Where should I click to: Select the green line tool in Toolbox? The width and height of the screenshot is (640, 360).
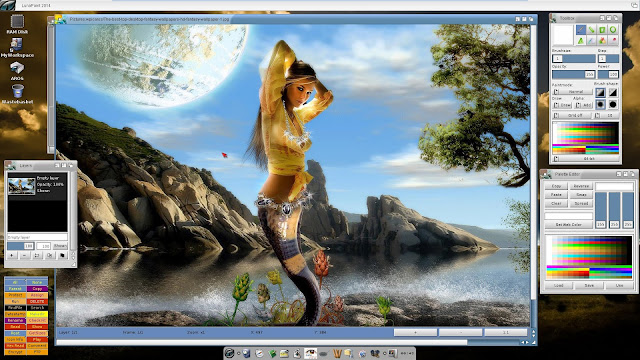pos(591,30)
